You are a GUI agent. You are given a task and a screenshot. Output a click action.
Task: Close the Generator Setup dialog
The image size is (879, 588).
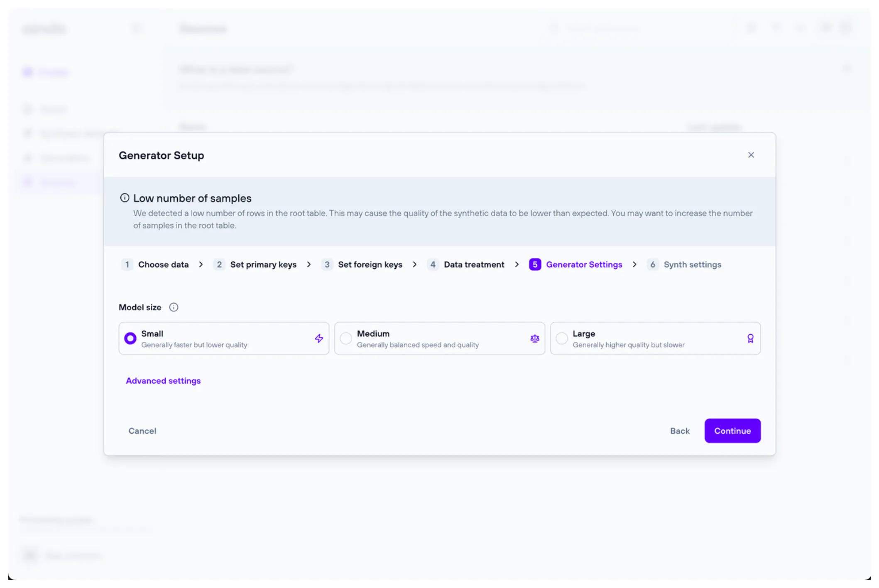tap(751, 155)
